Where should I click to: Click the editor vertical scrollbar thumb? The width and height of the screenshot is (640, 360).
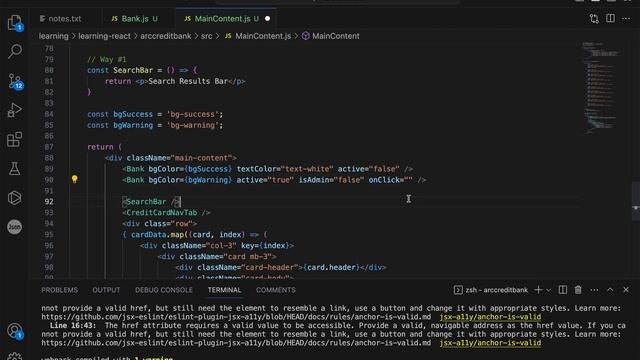636,201
